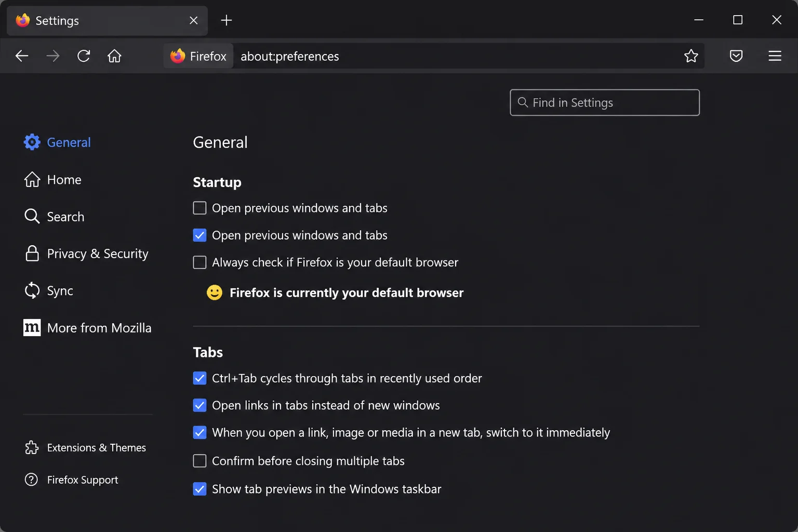Viewport: 798px width, 532px height.
Task: Enable the unchecked Open previous windows checkbox
Action: pyautogui.click(x=199, y=208)
